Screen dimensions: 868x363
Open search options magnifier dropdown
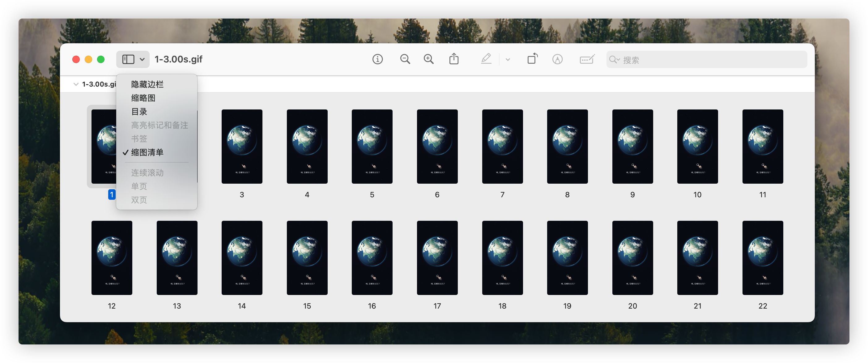[614, 60]
